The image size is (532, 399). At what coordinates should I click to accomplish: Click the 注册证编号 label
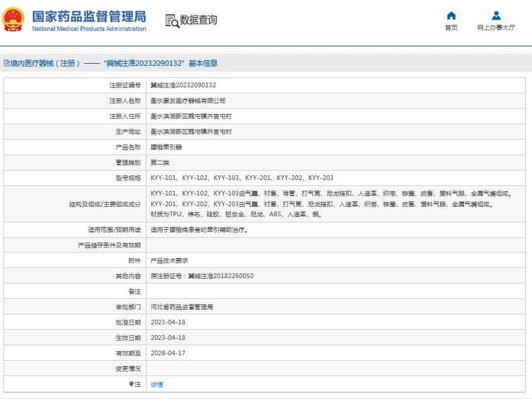click(125, 85)
